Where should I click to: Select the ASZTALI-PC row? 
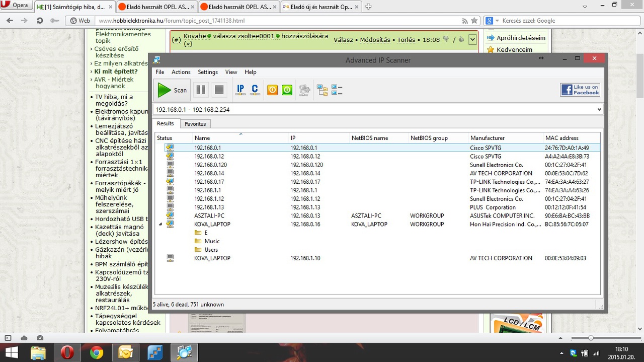377,216
